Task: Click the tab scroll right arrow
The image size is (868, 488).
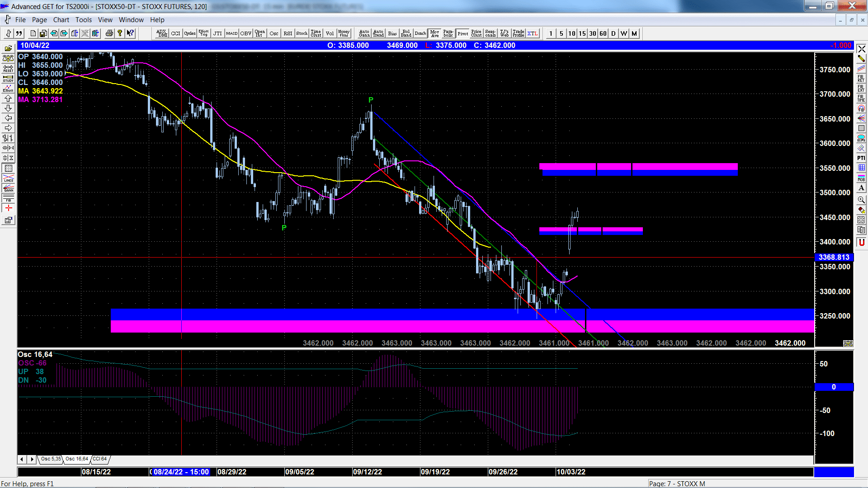Action: click(x=32, y=459)
